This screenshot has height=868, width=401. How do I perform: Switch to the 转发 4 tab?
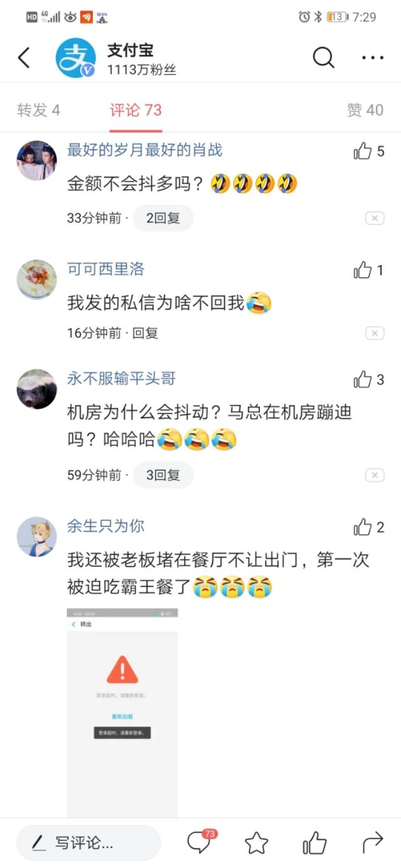click(x=39, y=110)
